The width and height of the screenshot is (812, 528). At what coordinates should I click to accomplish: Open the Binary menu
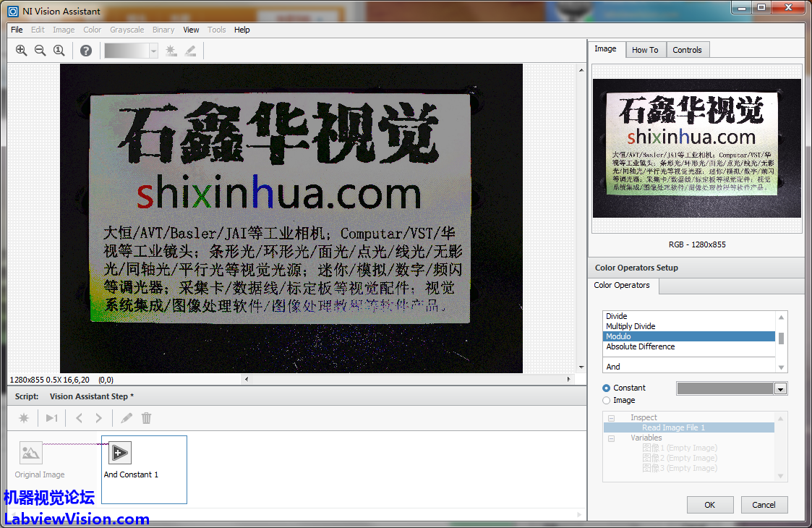pyautogui.click(x=163, y=30)
